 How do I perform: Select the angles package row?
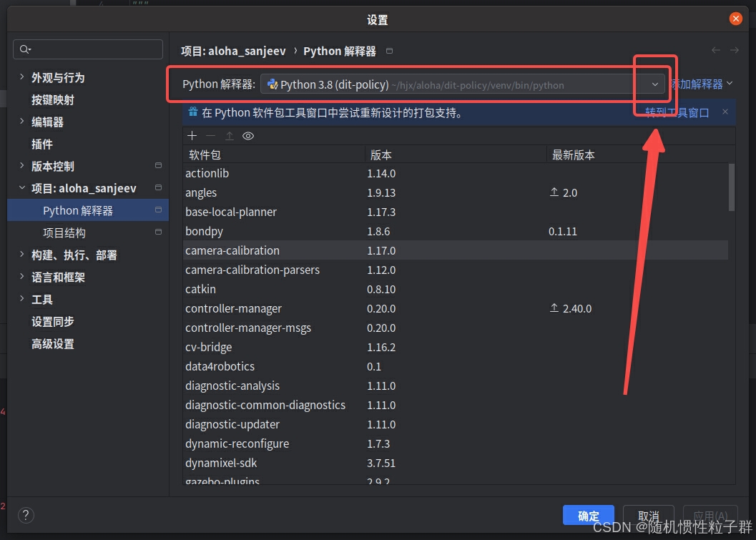tap(455, 192)
